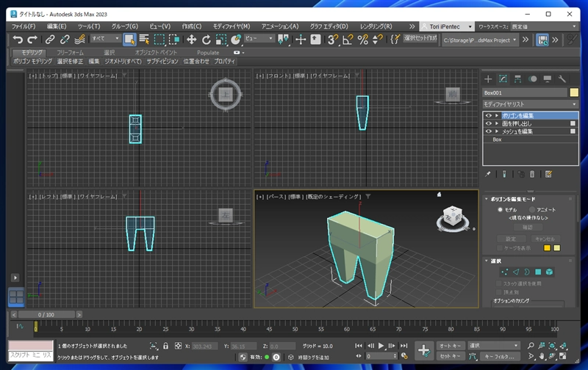Open the すべて selection filter dropdown

[x=105, y=39]
